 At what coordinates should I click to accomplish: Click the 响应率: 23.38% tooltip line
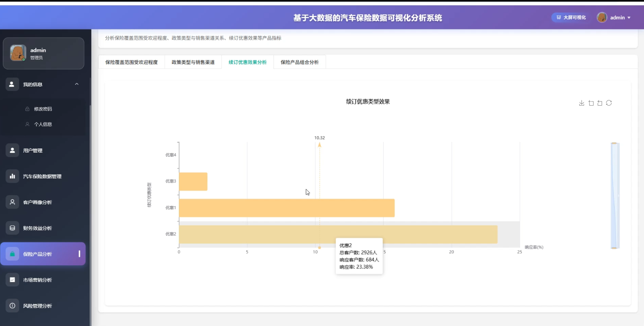[x=356, y=267]
